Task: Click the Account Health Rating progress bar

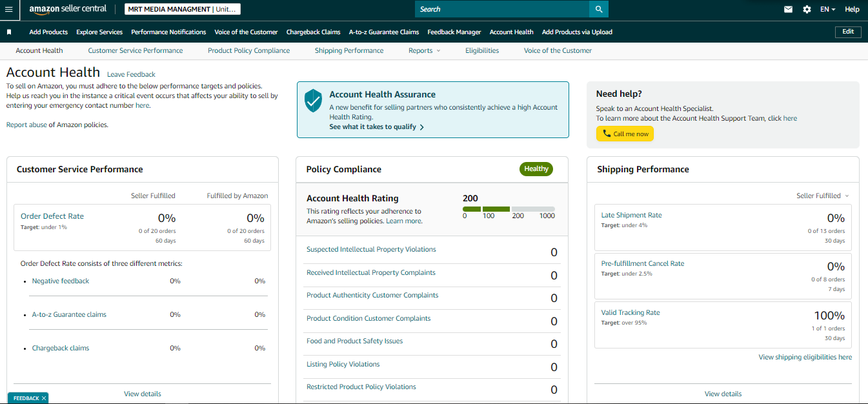Action: click(x=509, y=209)
